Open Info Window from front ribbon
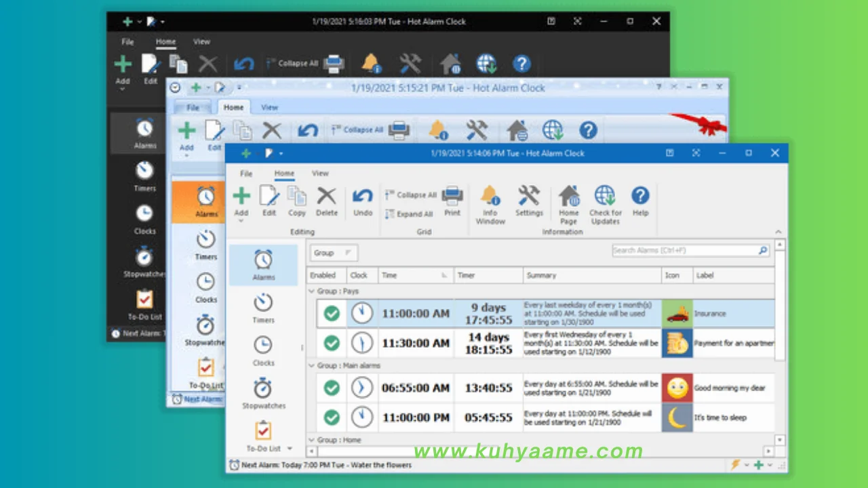This screenshot has width=868, height=488. [x=490, y=205]
